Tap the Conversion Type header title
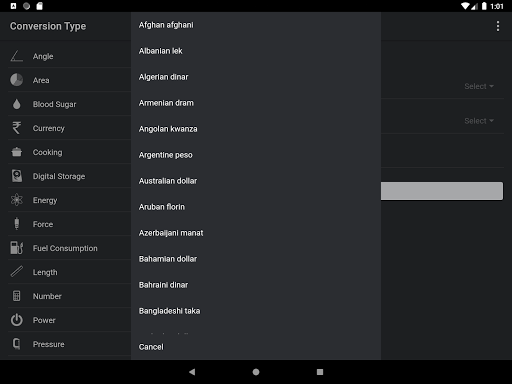This screenshot has width=512, height=384. pos(48,26)
